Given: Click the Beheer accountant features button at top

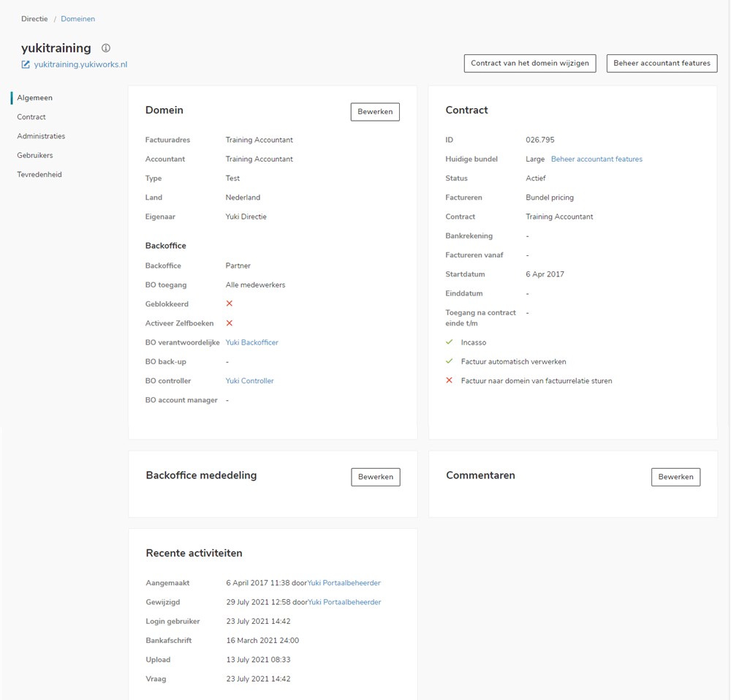Looking at the screenshot, I should [x=662, y=64].
